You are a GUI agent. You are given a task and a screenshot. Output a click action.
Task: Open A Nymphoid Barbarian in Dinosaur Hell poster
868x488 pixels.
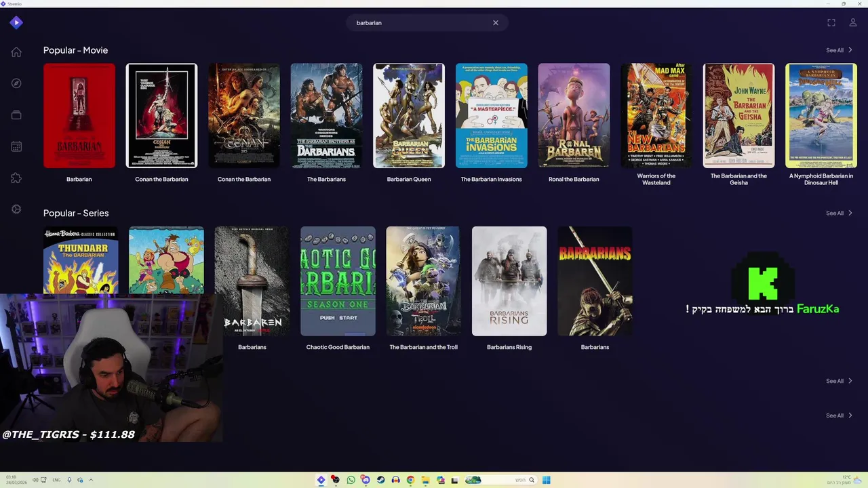click(x=821, y=116)
